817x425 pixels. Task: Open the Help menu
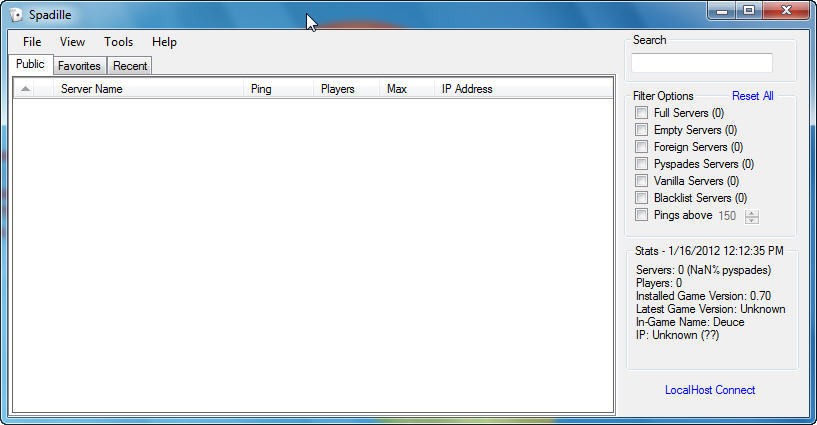point(164,42)
